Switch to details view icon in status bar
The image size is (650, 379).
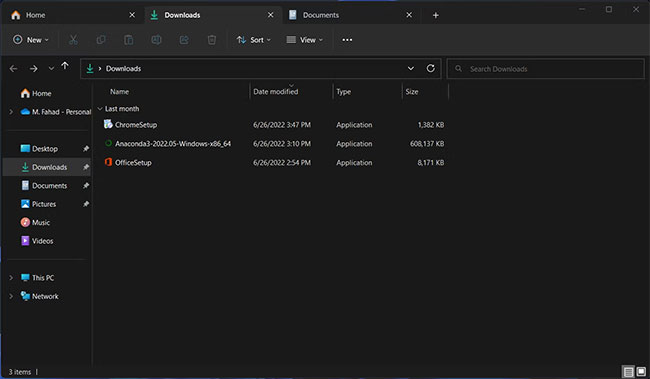[x=628, y=372]
